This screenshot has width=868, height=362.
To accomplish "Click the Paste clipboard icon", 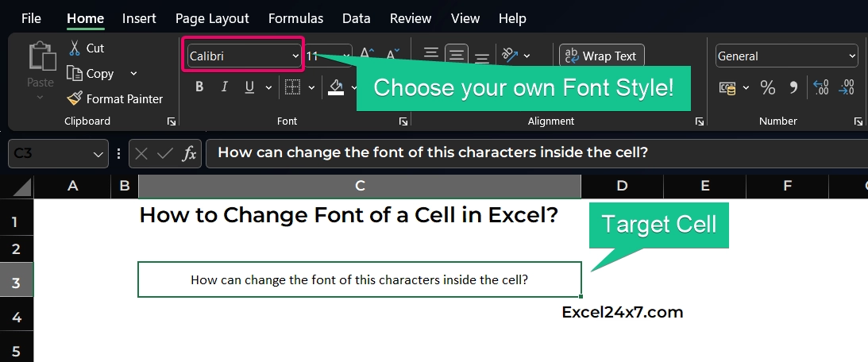I will 42,56.
